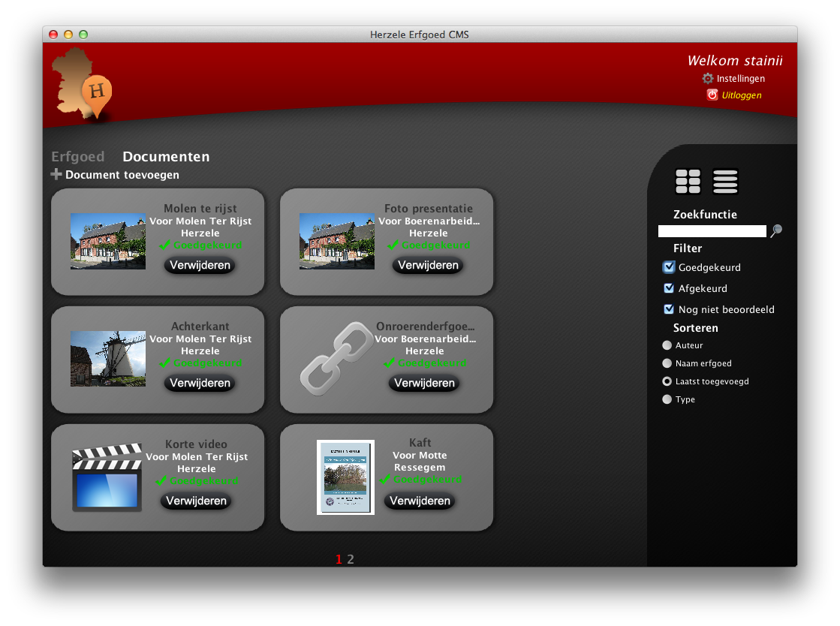Viewport: 840px width, 626px height.
Task: Uncheck the Goedgekeurd filter
Action: pos(669,267)
